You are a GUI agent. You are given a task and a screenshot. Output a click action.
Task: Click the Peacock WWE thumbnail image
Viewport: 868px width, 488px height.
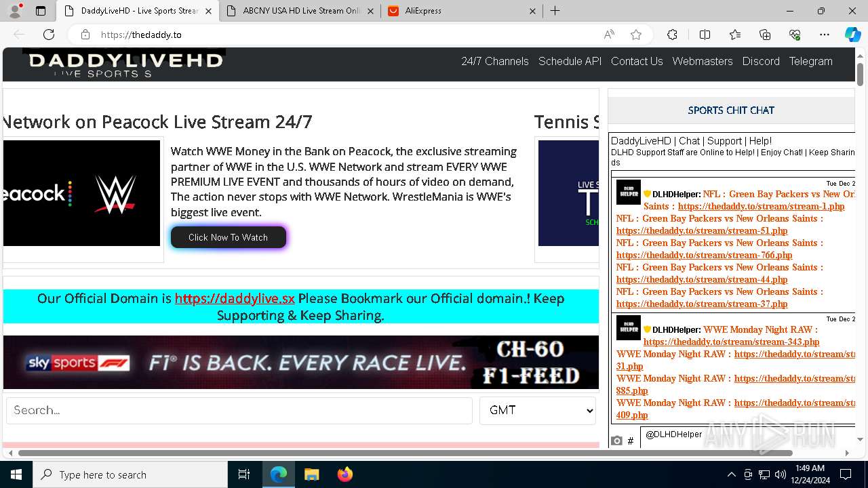81,193
